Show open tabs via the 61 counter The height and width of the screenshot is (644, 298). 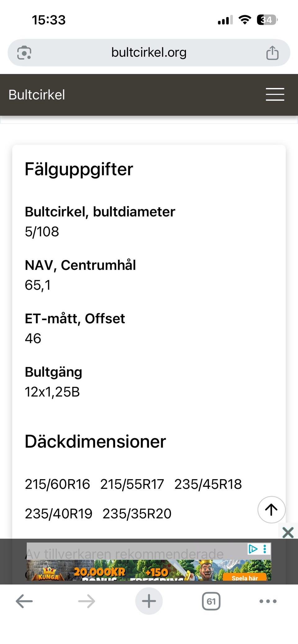tap(211, 602)
